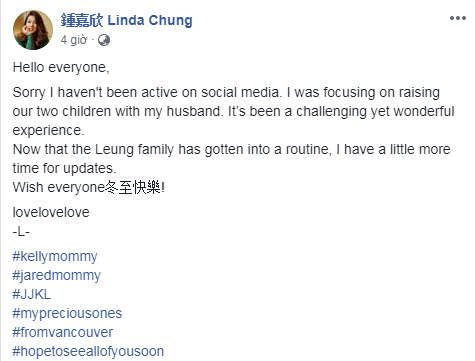The width and height of the screenshot is (475, 361).
Task: Open the three-dot post options menu
Action: [458, 18]
